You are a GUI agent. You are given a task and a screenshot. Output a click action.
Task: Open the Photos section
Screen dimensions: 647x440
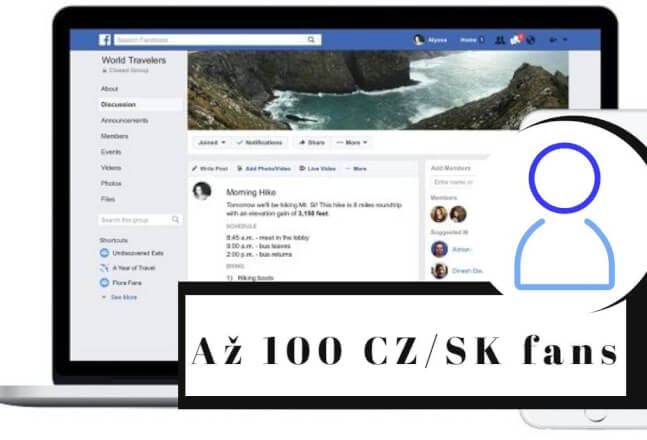pos(111,183)
